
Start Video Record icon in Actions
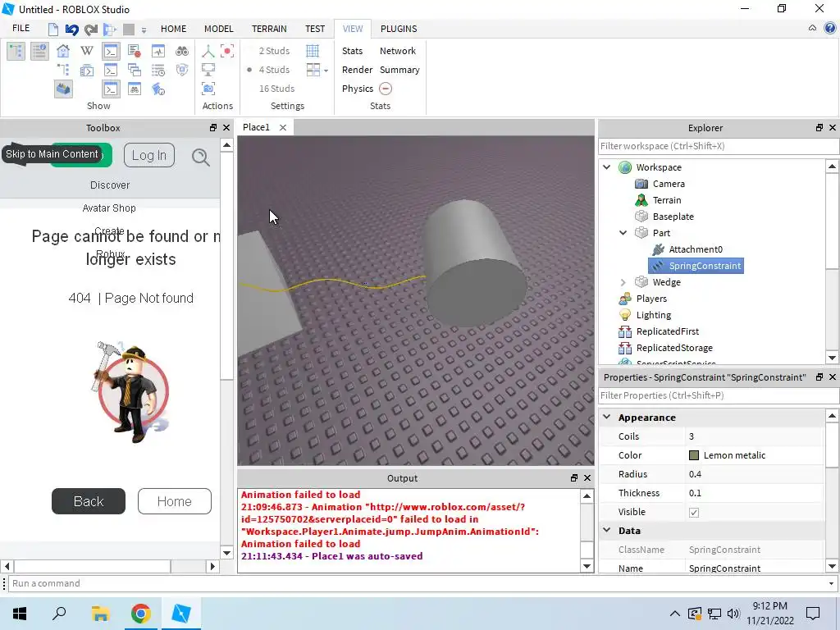227,51
